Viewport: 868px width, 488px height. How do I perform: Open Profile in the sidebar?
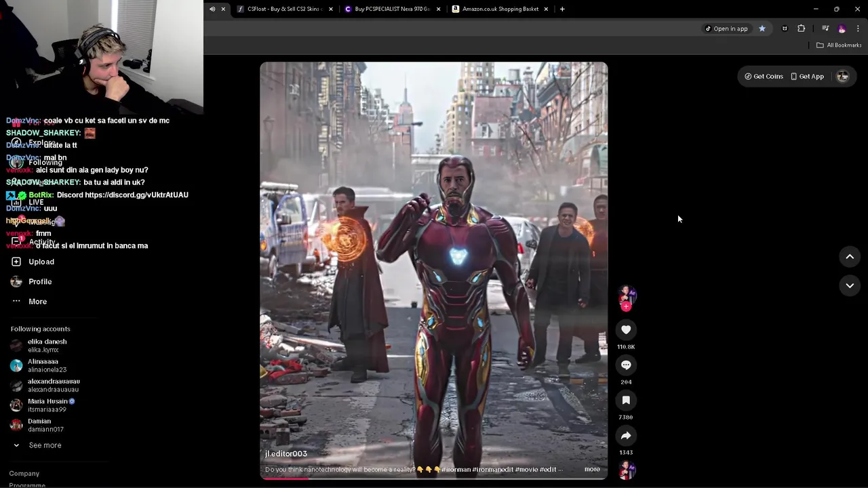pyautogui.click(x=40, y=281)
